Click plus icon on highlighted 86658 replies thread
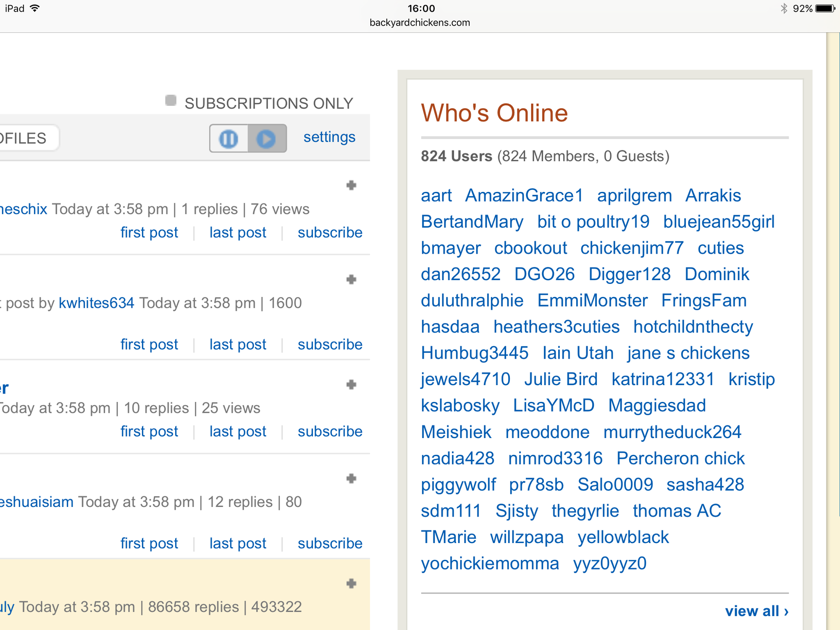The image size is (840, 630). click(x=351, y=583)
